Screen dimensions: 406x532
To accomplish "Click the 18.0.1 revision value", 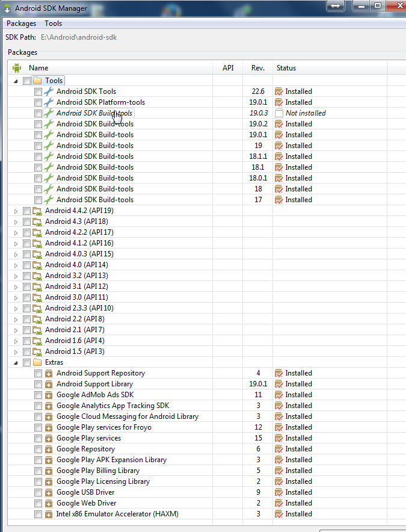I will click(258, 178).
